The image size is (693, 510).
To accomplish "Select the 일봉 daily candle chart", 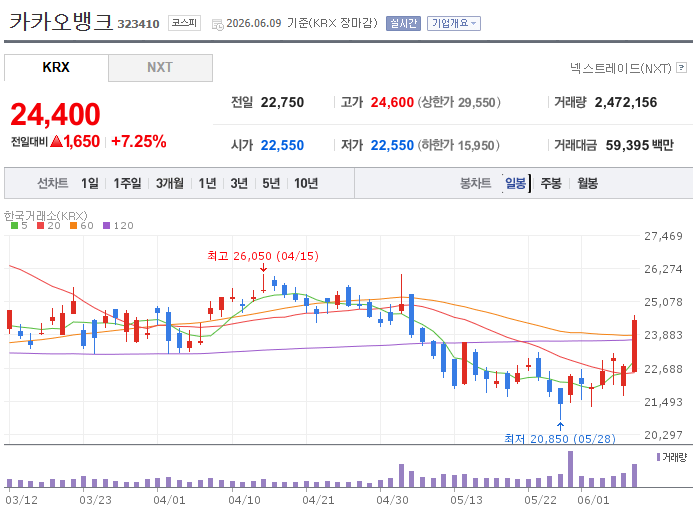I will pos(515,183).
